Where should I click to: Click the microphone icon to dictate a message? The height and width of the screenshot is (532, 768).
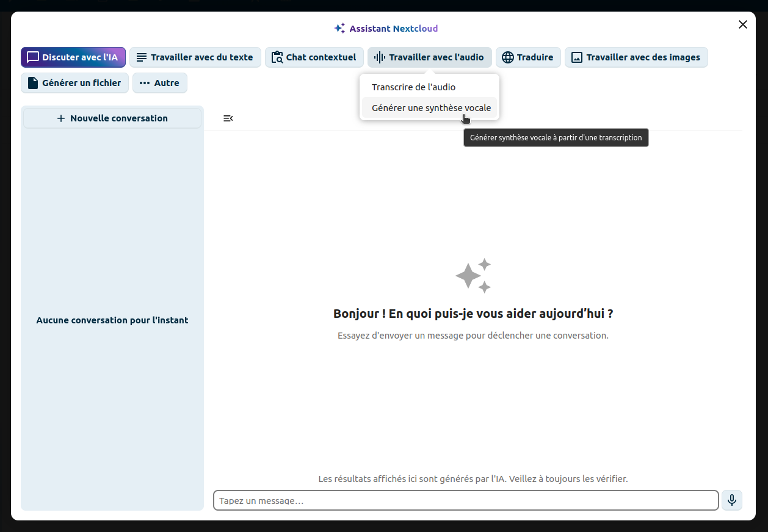click(x=731, y=500)
